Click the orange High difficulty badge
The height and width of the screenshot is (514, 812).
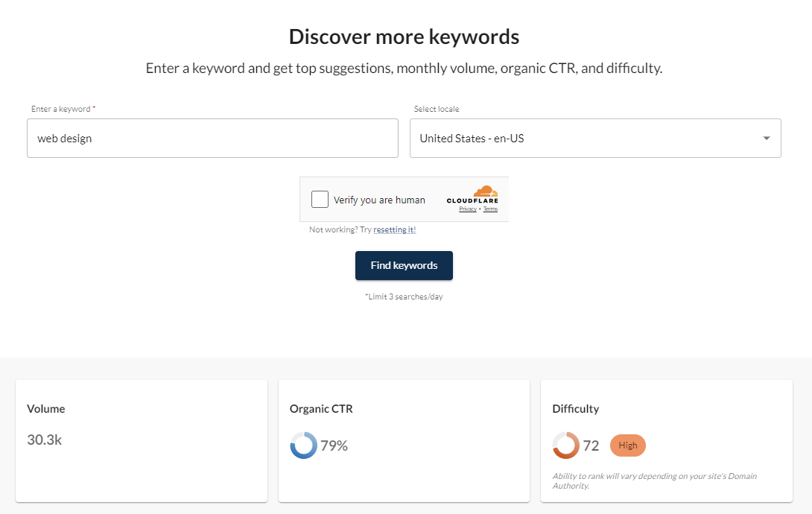tap(627, 445)
